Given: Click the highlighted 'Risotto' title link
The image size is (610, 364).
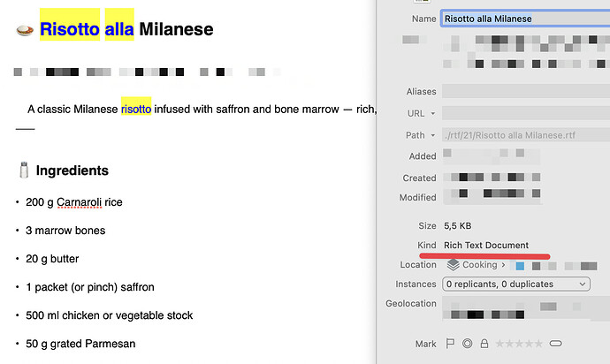Looking at the screenshot, I should point(70,29).
